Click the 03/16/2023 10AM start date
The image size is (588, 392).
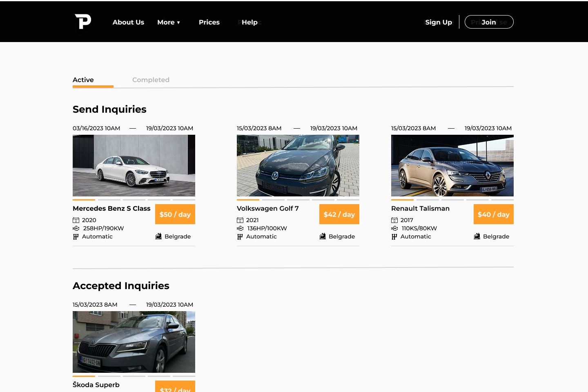(96, 128)
